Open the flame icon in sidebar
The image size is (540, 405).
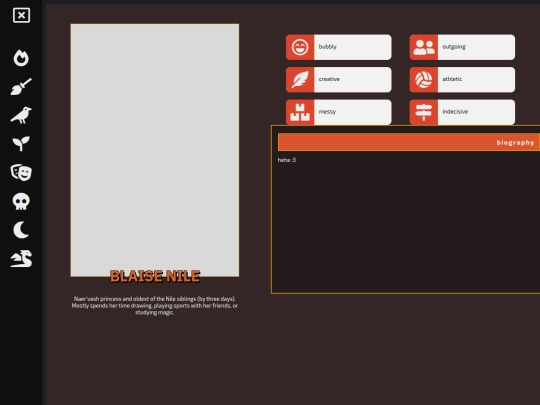(21, 58)
